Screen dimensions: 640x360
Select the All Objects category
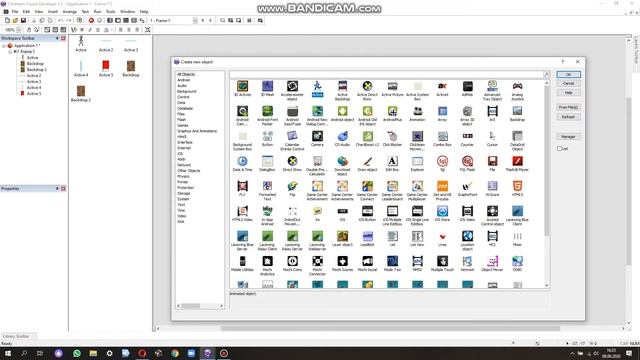tap(186, 74)
